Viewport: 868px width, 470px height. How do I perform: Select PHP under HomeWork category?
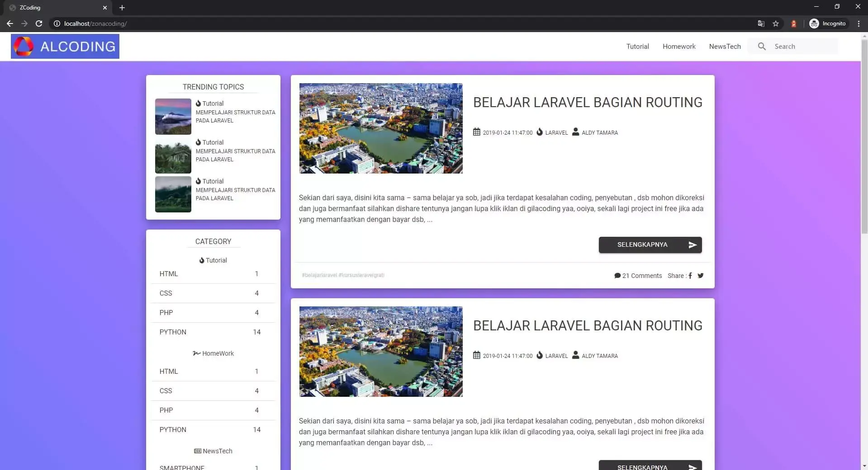tap(213, 410)
